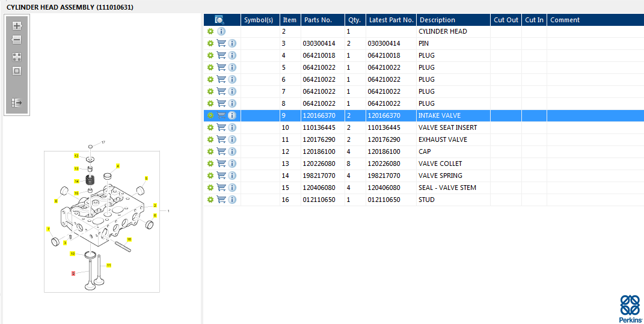Click part number 120226080
The width and height of the screenshot is (644, 324).
319,164
